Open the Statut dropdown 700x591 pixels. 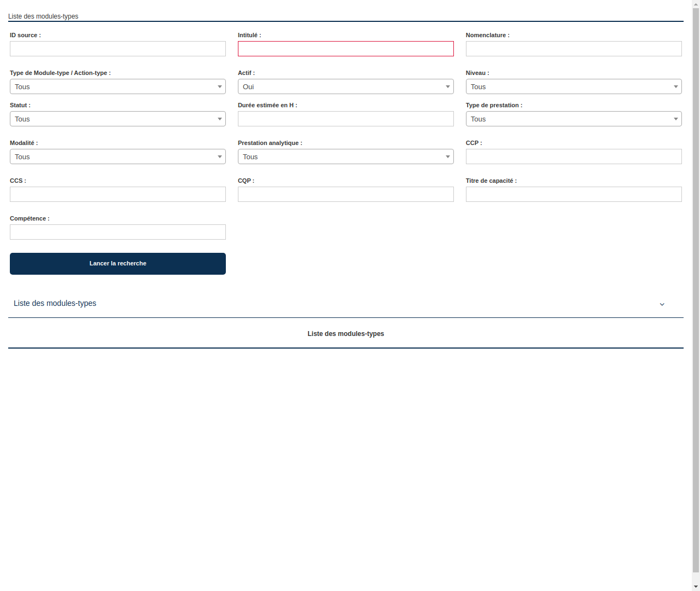coord(118,119)
